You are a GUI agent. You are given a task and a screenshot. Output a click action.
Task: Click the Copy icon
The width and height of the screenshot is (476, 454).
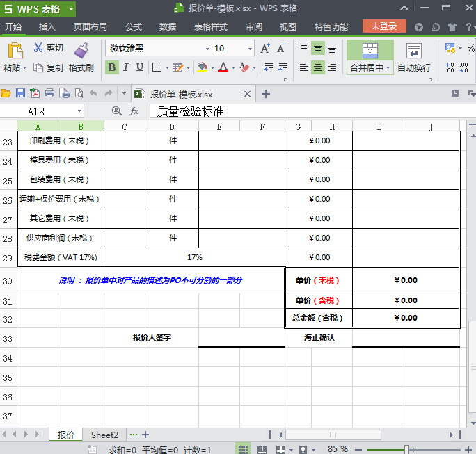pyautogui.click(x=38, y=67)
